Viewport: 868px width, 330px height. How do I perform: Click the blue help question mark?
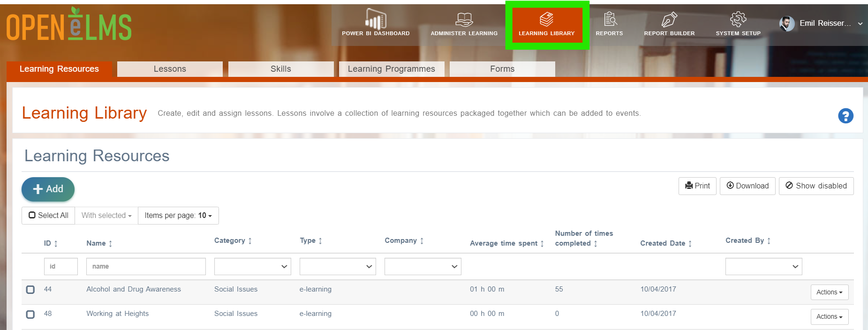click(x=845, y=116)
